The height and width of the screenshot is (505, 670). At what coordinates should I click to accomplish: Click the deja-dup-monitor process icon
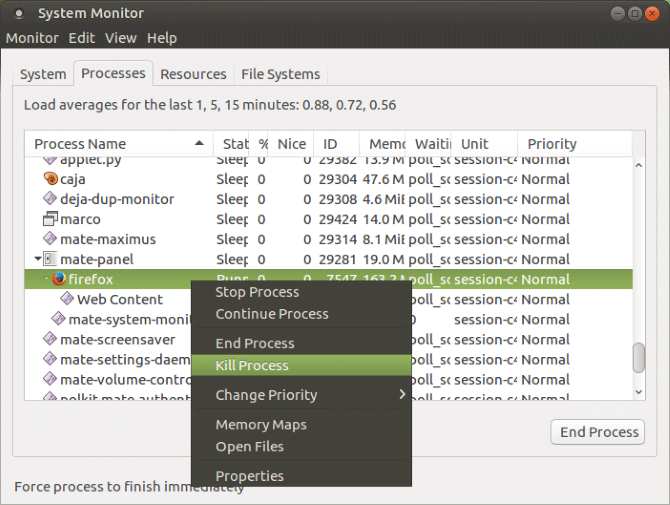[x=50, y=198]
